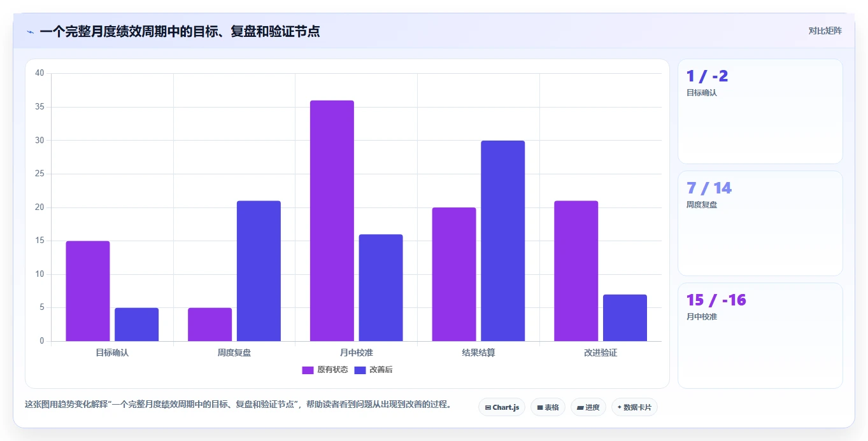
Task: Toggle the 改善后 legend entry
Action: click(373, 370)
